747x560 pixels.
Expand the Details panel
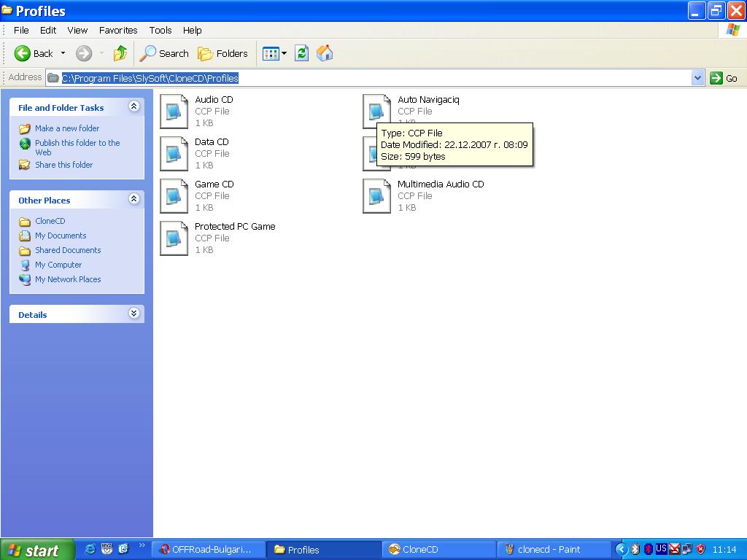tap(133, 314)
